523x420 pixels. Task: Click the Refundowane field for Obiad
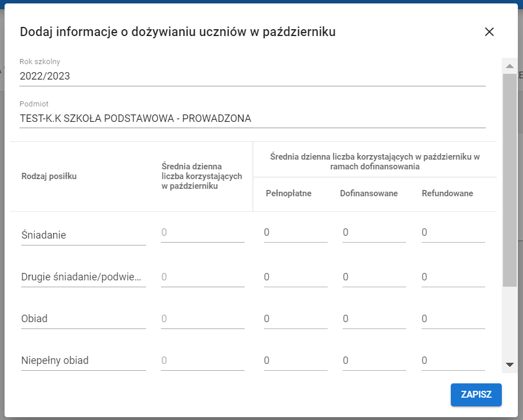(453, 317)
